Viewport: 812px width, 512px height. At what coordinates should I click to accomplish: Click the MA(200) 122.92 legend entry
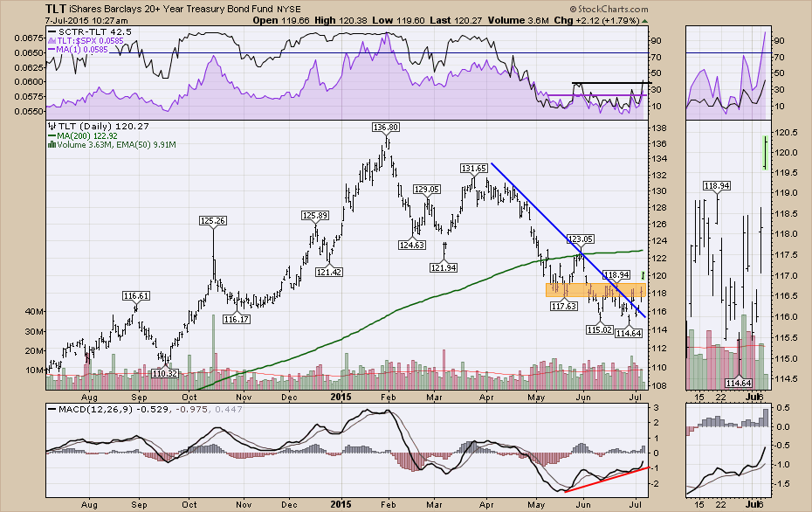[83, 135]
